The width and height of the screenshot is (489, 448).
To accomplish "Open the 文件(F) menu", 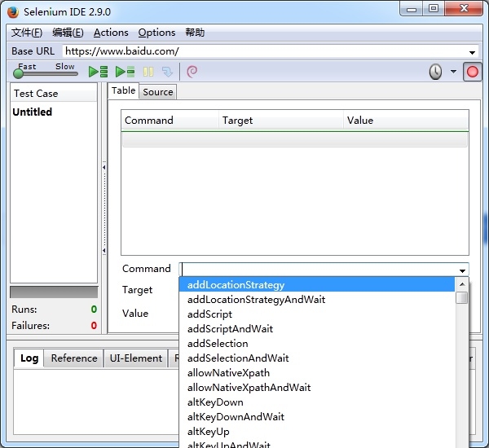I will 27,33.
